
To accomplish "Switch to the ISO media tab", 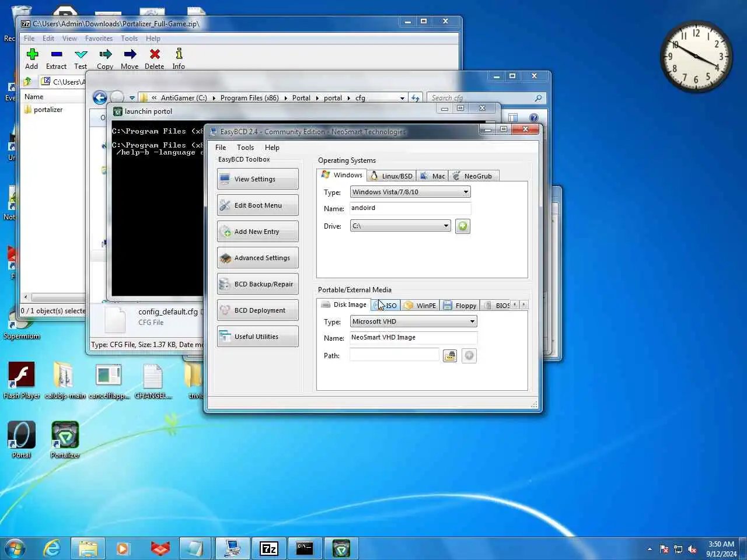I will tap(386, 305).
